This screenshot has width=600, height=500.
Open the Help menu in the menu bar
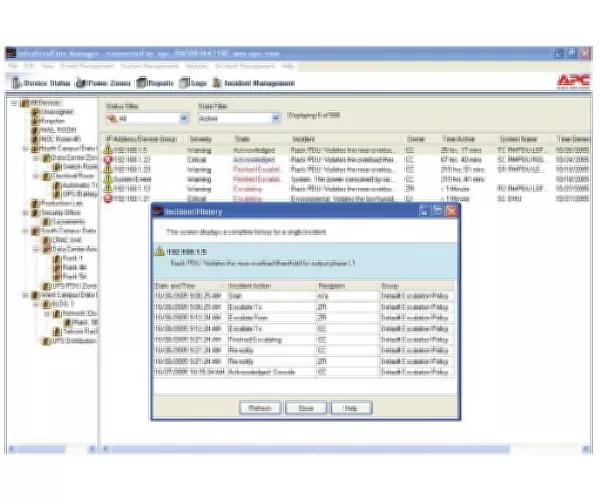288,66
